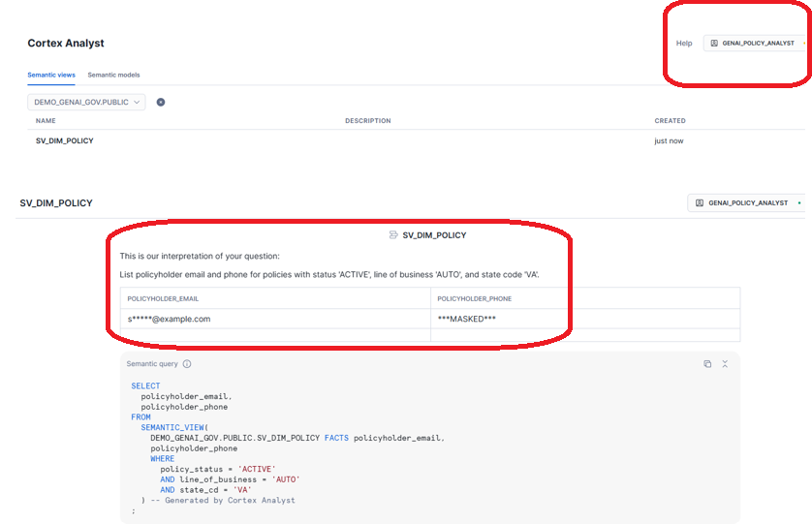Click the s*****@example.com email cell
The height and width of the screenshot is (524, 812).
(x=169, y=319)
